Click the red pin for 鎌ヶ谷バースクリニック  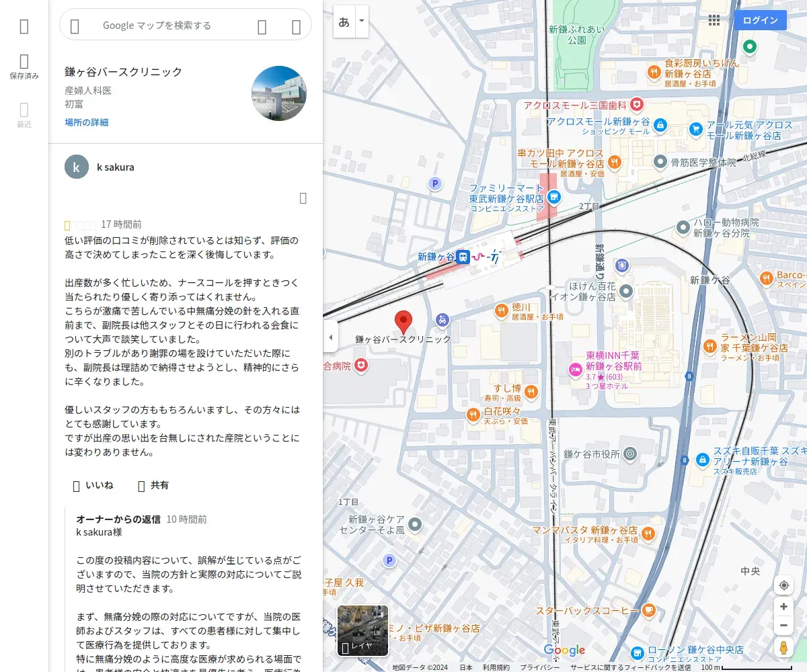(x=403, y=323)
